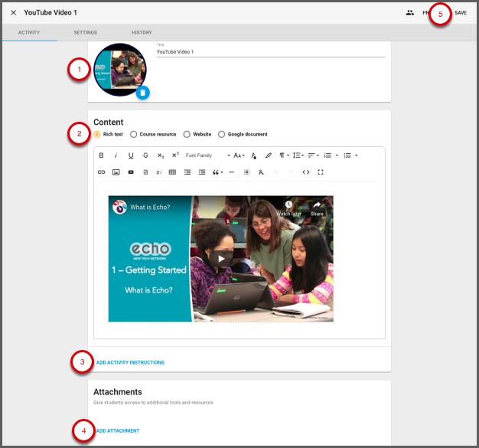
Task: Select the Google document option
Action: 222,135
